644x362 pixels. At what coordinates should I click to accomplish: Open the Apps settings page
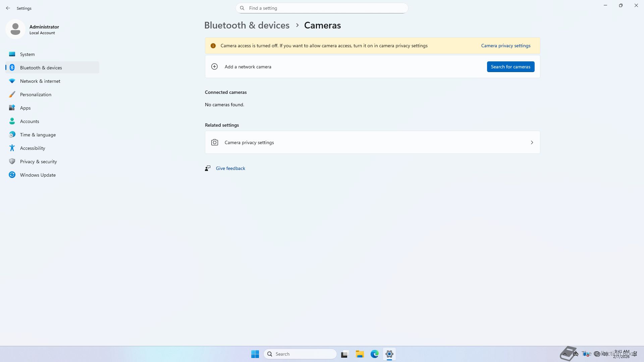point(25,108)
